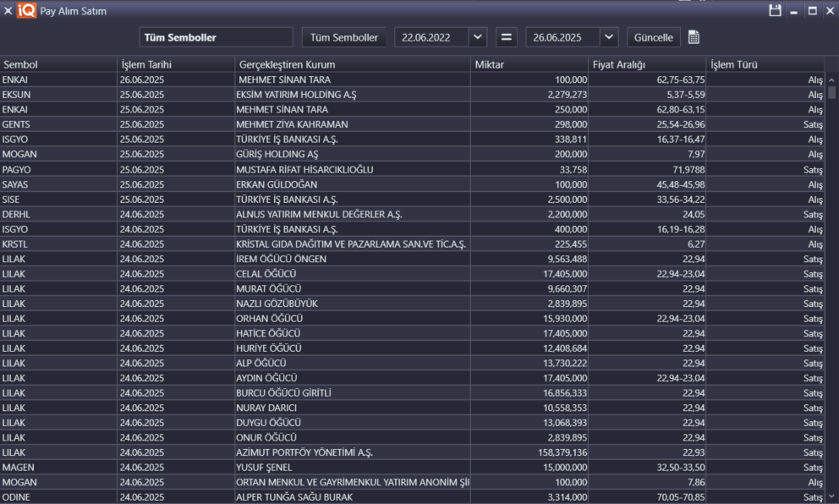Close the Pay Alım Satım panel with left X

tap(8, 11)
